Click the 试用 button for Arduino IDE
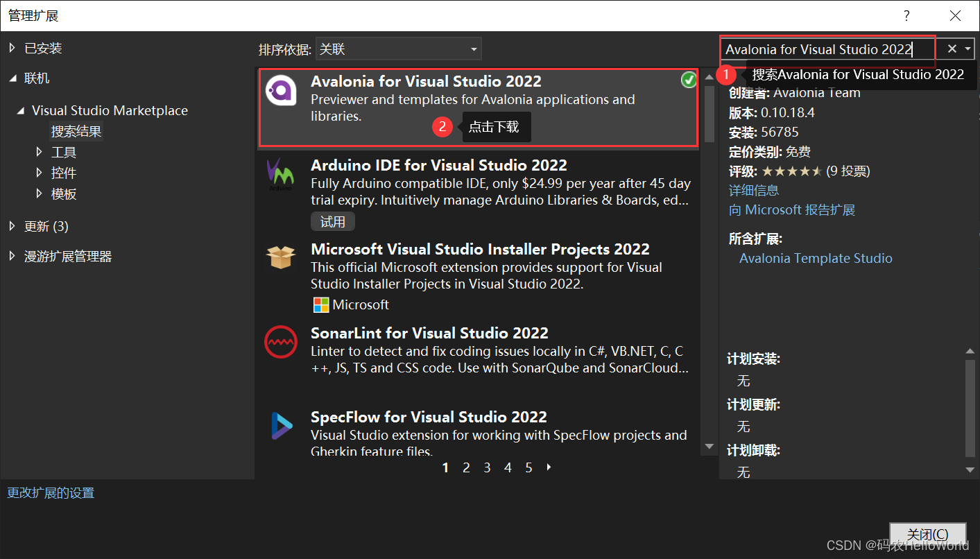 coord(332,221)
